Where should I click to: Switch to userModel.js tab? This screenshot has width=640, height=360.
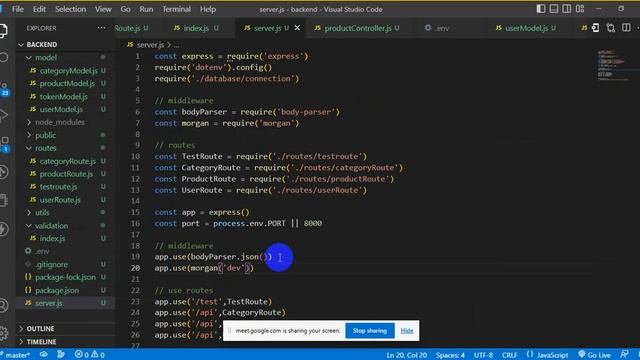pos(526,28)
